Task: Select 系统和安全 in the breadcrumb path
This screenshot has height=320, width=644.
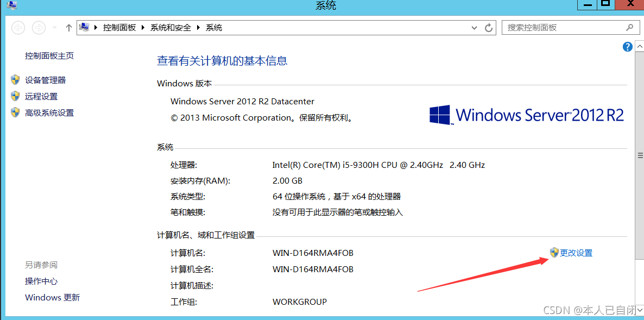Action: click(171, 28)
